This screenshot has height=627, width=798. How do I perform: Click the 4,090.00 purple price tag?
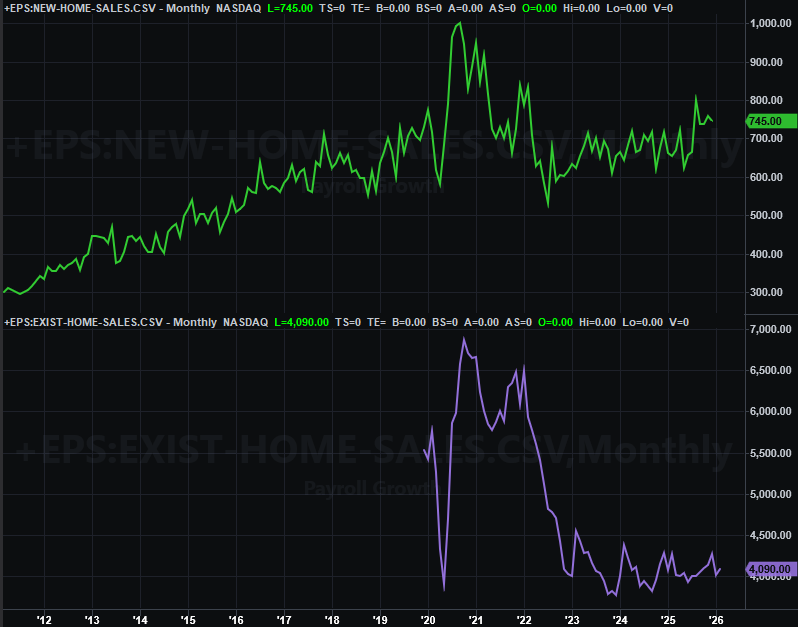tap(770, 569)
